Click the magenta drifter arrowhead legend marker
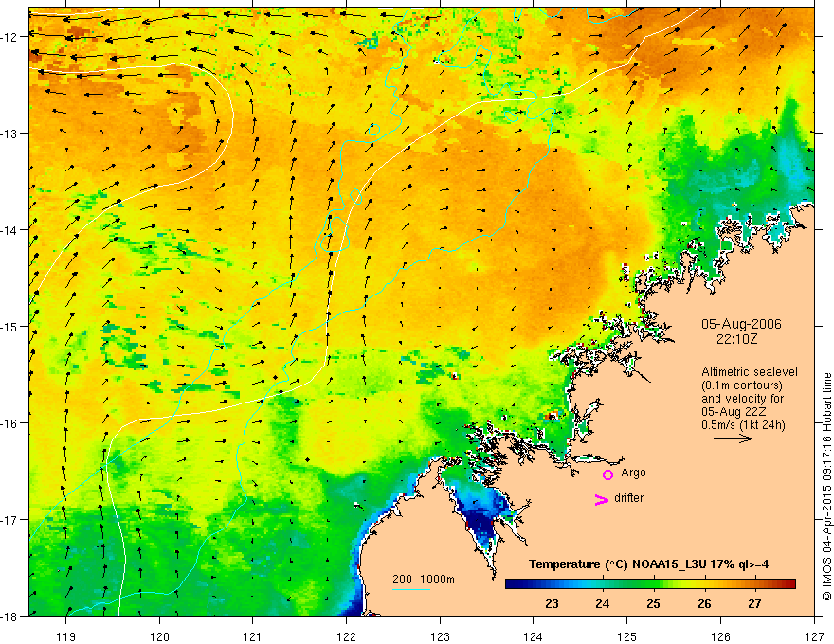The width and height of the screenshot is (834, 644). [602, 499]
